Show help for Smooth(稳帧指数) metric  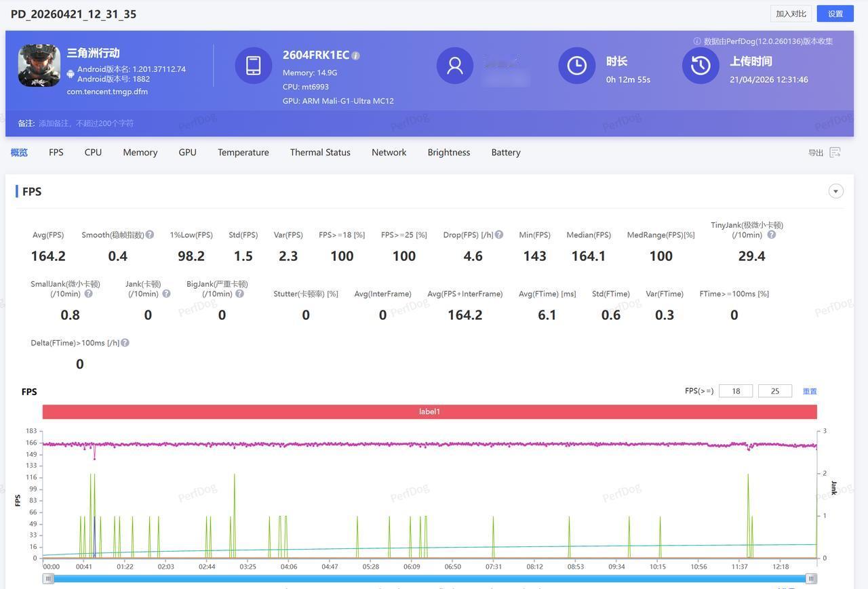(150, 235)
